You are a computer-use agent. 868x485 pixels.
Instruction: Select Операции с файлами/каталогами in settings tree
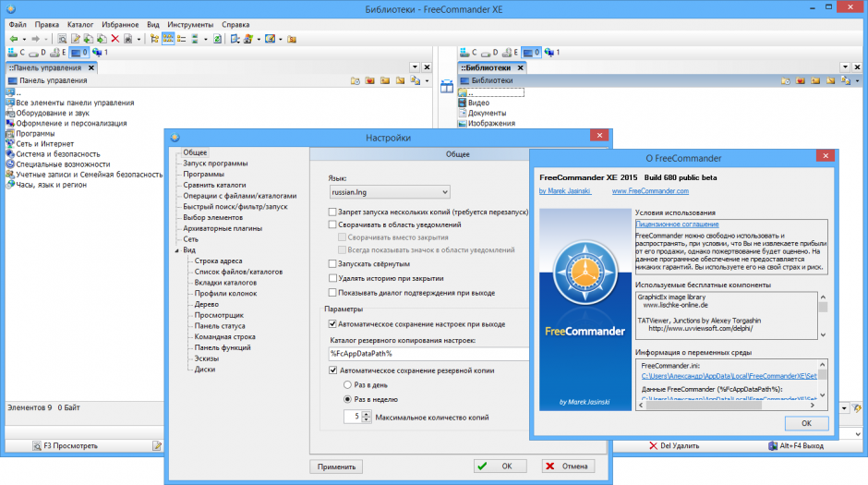pyautogui.click(x=240, y=196)
